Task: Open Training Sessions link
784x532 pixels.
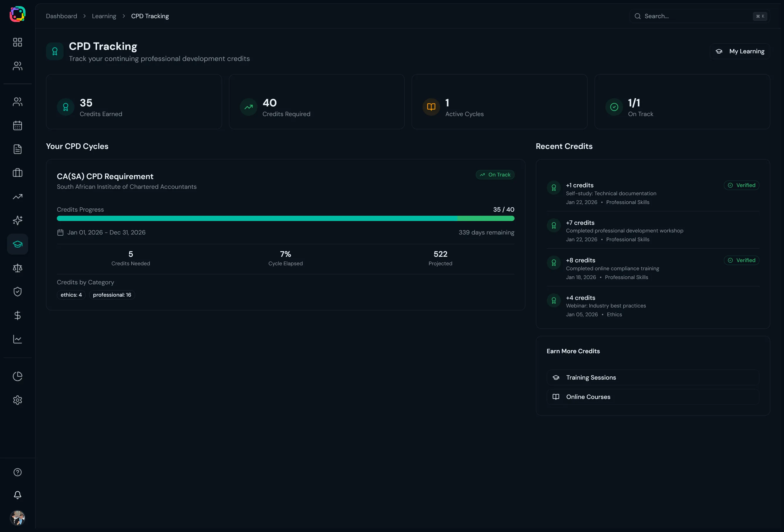Action: [652, 378]
